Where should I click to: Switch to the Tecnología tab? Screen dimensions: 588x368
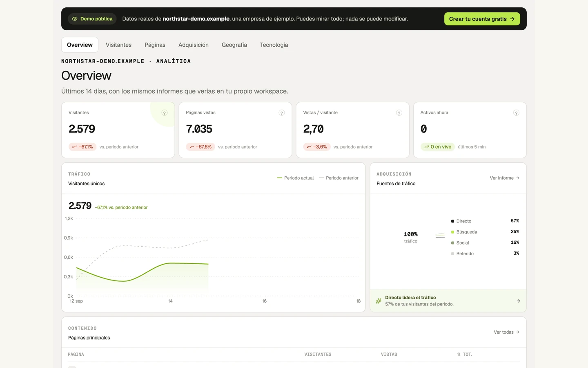point(274,45)
